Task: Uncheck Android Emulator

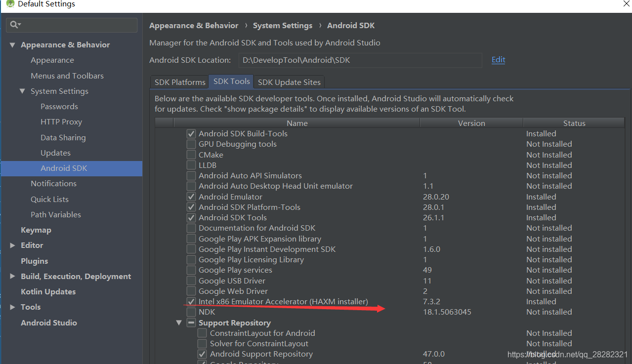Action: (x=191, y=197)
